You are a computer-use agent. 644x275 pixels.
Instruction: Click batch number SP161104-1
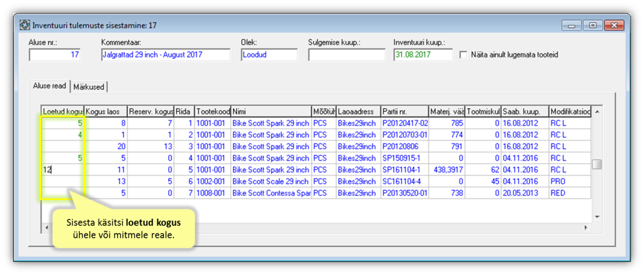click(x=404, y=169)
